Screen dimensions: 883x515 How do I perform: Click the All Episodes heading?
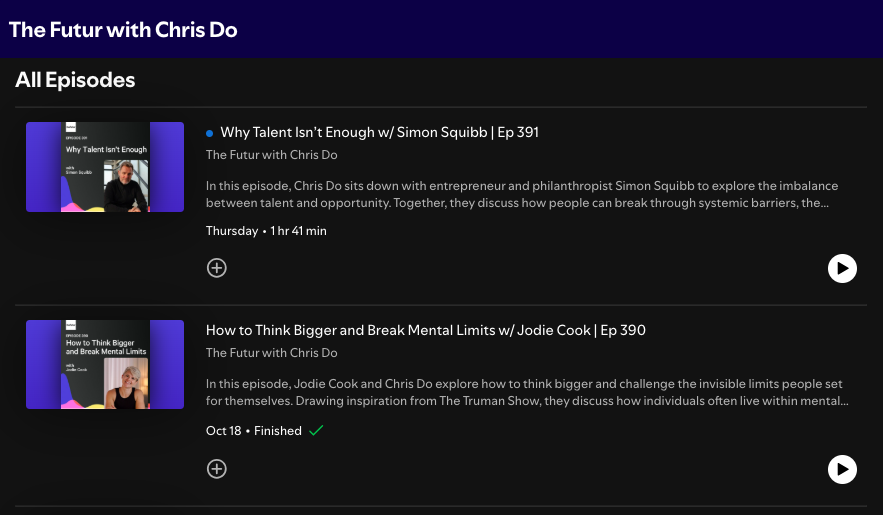(75, 80)
